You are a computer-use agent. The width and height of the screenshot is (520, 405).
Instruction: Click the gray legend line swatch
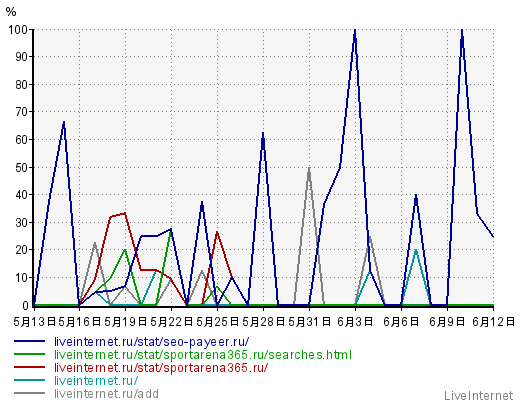29,393
